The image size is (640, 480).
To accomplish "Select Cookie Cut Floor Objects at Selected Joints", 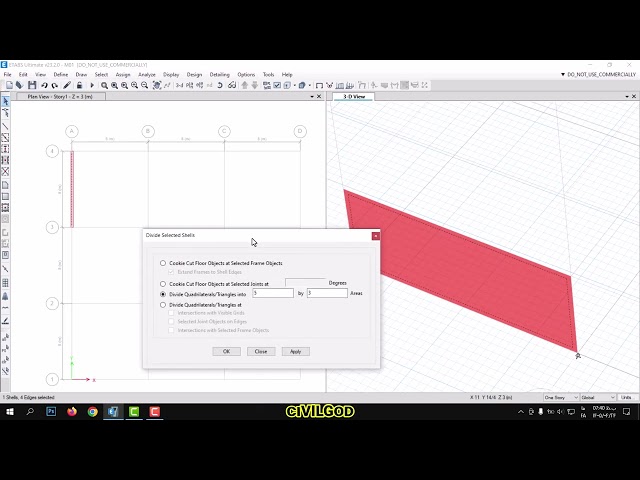I will (x=163, y=284).
